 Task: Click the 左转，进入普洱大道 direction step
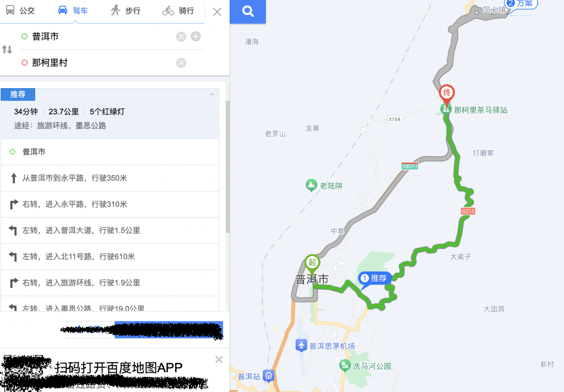(x=110, y=231)
